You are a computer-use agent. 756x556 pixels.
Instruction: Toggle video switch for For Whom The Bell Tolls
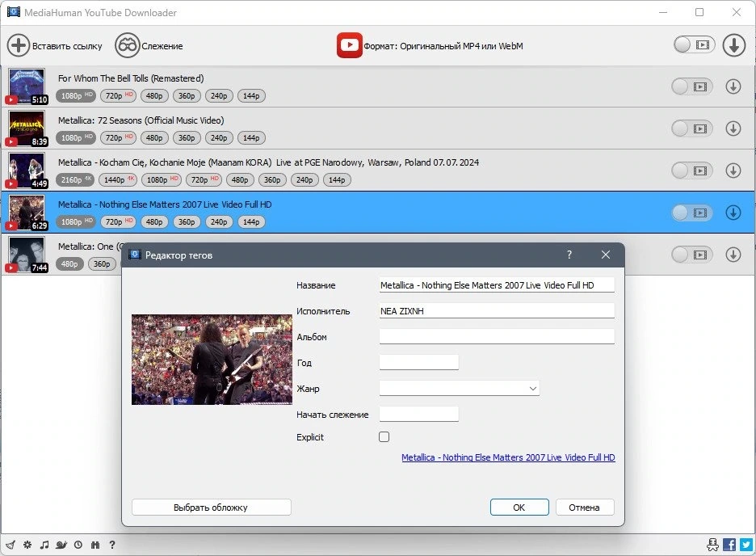(x=692, y=86)
